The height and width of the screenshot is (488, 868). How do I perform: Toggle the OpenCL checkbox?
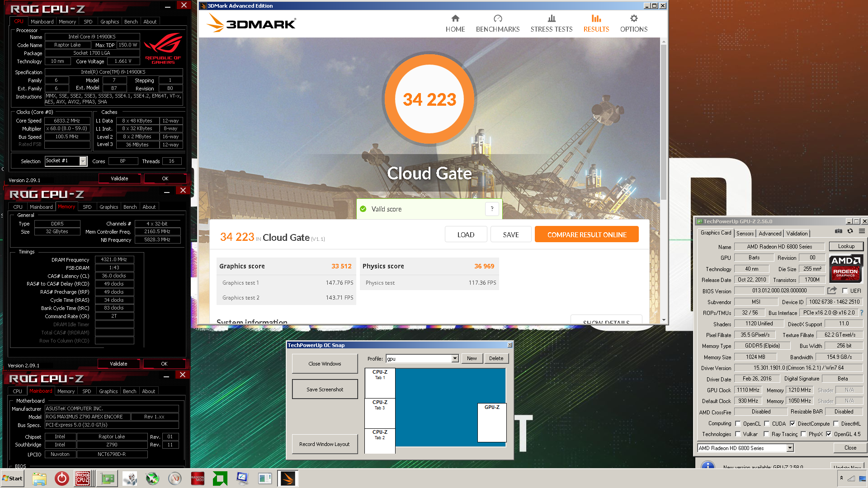coord(738,424)
